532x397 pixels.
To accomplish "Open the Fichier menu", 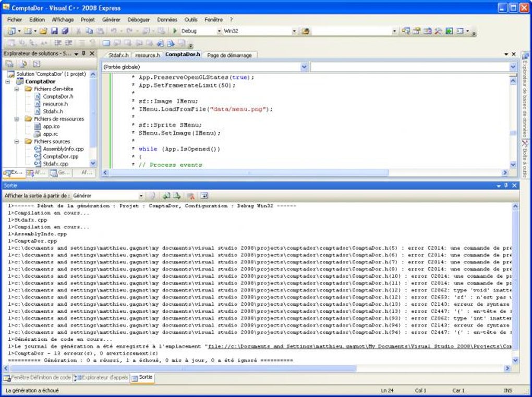I will pos(15,20).
